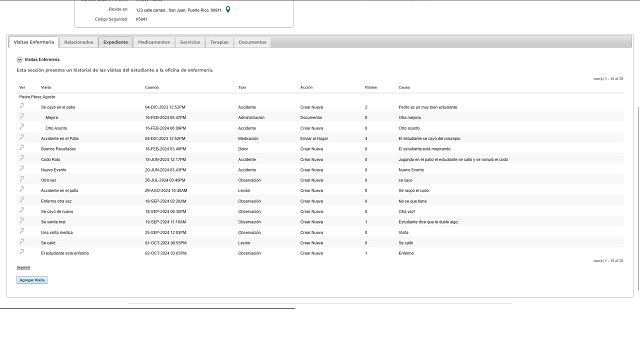Open view icon for 'Buenos Resultados' visit
The image size is (640, 360).
click(22, 147)
